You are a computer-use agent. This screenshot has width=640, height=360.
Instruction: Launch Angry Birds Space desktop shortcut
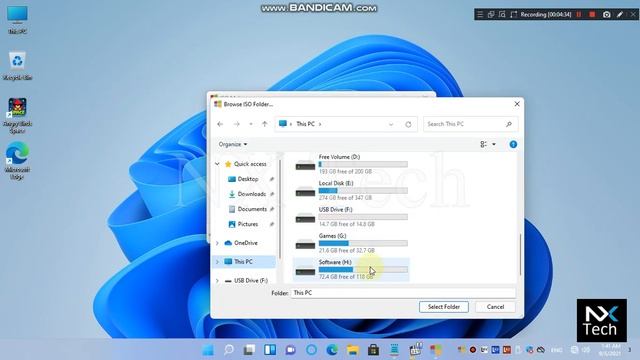point(17,116)
